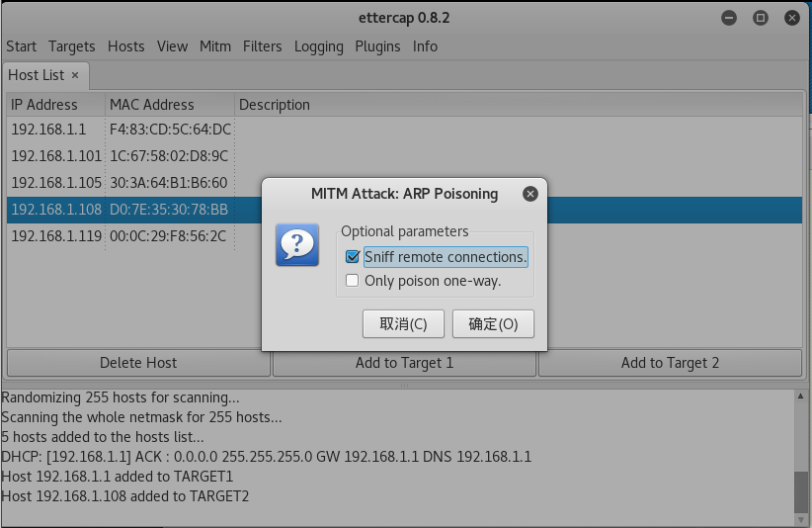Click the Delete Host button

[x=138, y=363]
